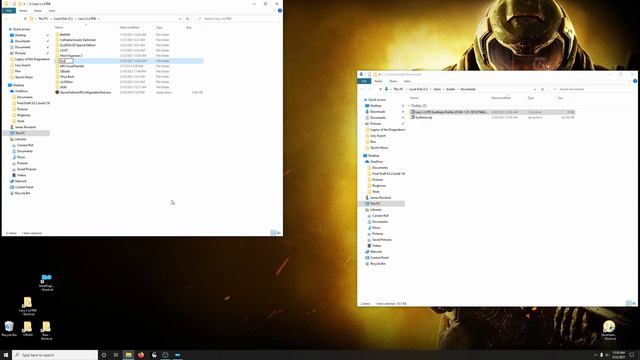The height and width of the screenshot is (360, 640).
Task: Select Camera Roll in the Lexy's LoTDB window sidebar
Action: pyautogui.click(x=25, y=145)
